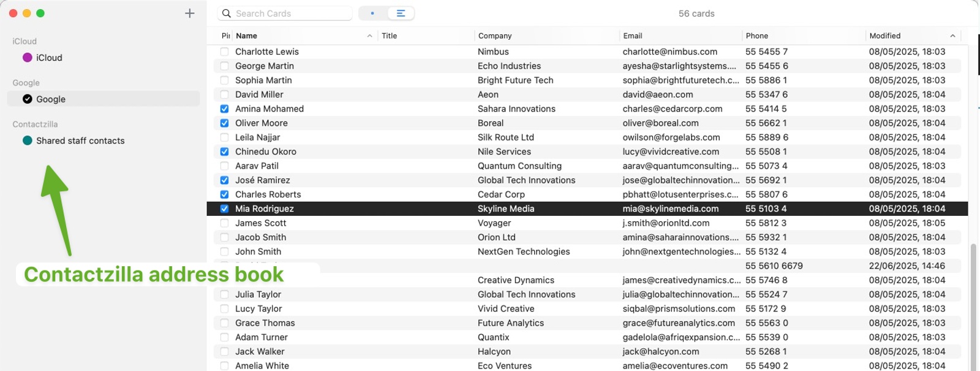Click the plus button to add an address book
This screenshot has height=371, width=980.
190,13
